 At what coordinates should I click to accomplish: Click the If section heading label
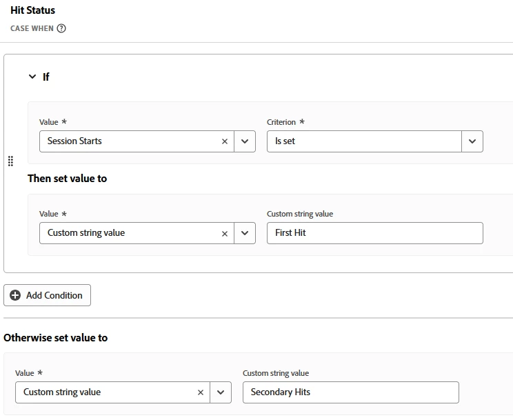46,77
